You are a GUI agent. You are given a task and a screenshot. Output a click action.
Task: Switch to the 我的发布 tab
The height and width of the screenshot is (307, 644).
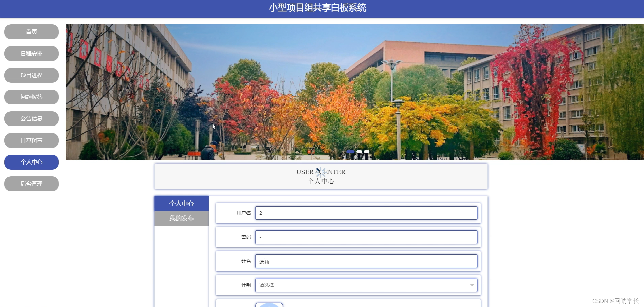(181, 218)
